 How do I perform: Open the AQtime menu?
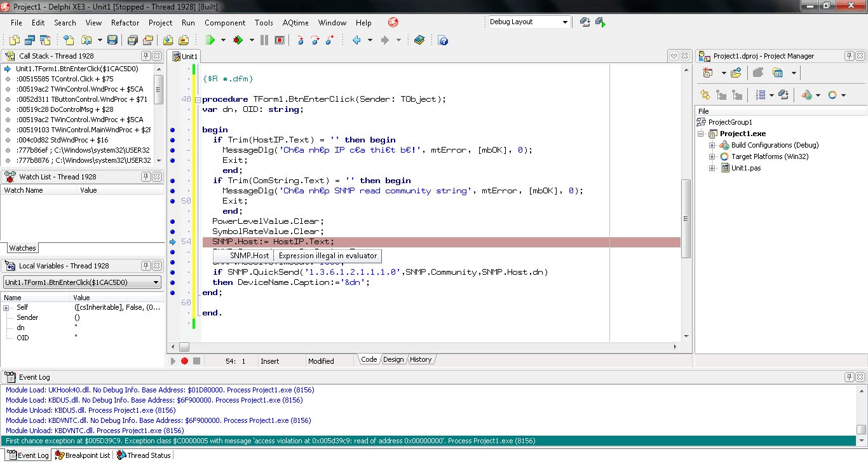coord(295,22)
